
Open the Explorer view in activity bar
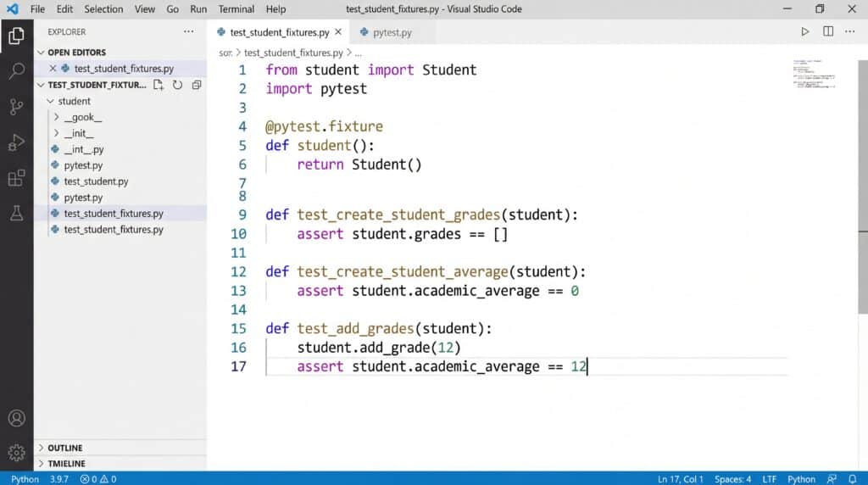16,36
